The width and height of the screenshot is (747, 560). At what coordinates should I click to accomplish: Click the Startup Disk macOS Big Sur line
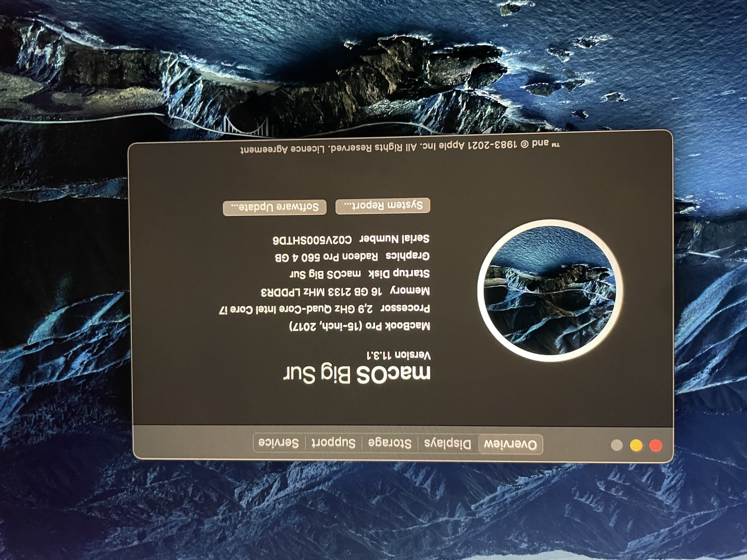[360, 274]
